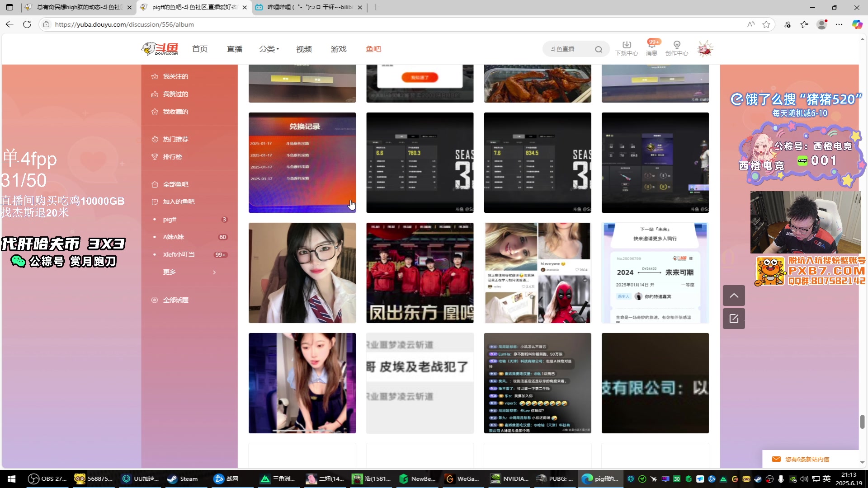Click volume icon in system tray
Image resolution: width=868 pixels, height=488 pixels.
pyautogui.click(x=804, y=479)
